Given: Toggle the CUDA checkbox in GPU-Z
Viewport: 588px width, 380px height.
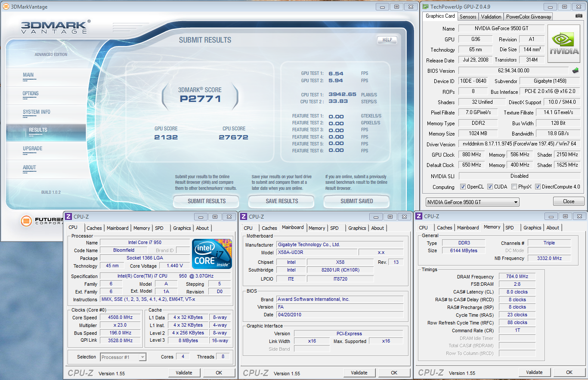Looking at the screenshot, I should pos(489,187).
